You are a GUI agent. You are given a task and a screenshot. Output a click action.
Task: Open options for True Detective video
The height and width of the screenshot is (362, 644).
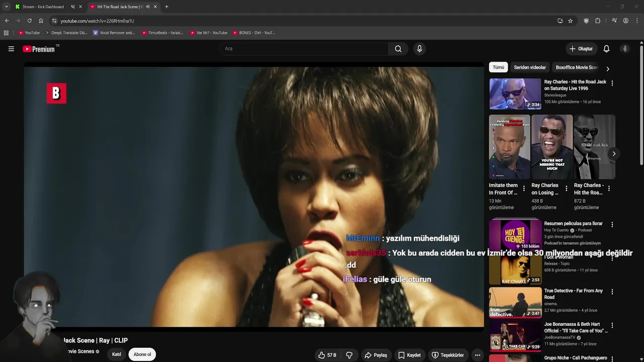point(612,292)
